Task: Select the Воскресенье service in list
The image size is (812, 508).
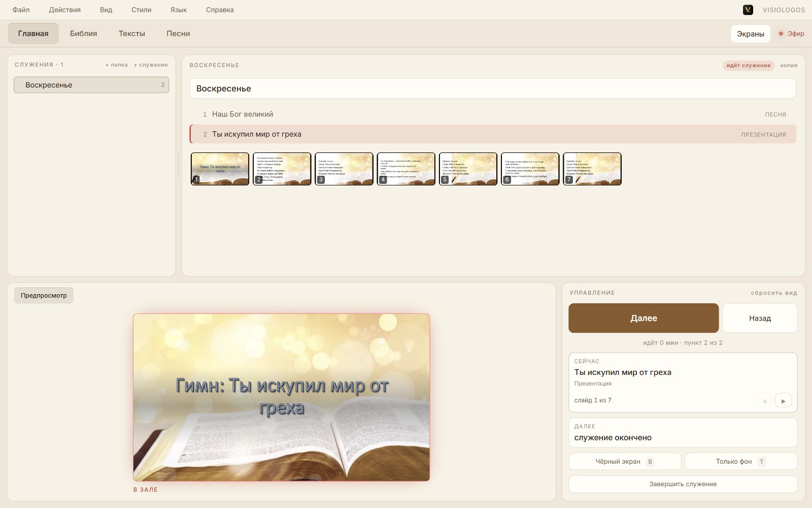Action: pyautogui.click(x=91, y=85)
